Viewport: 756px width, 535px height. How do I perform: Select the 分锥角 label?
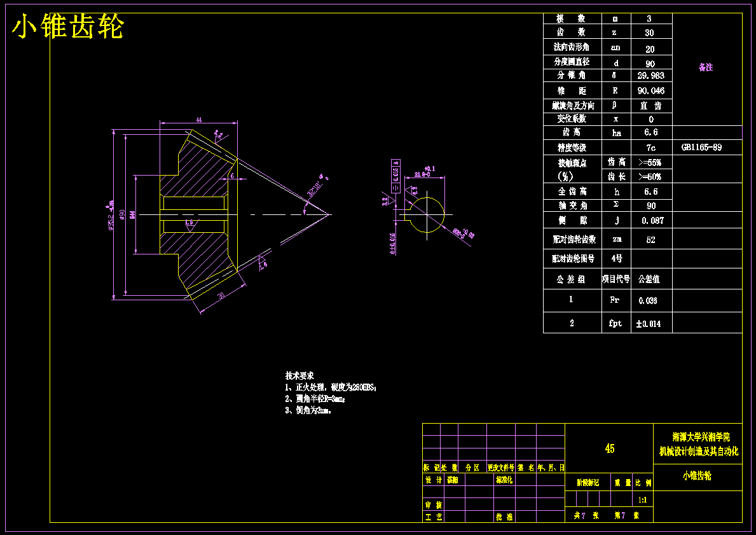point(572,75)
